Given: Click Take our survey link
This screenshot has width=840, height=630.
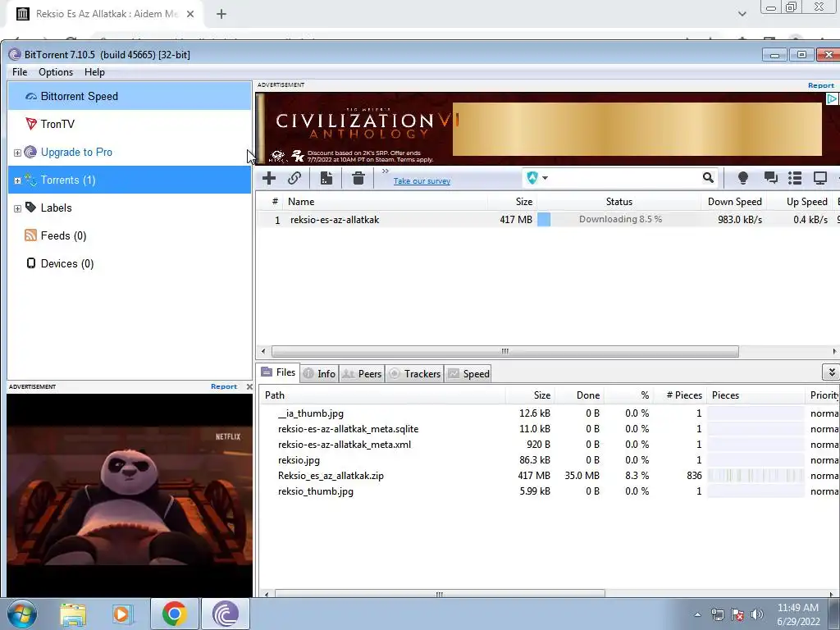Looking at the screenshot, I should [422, 181].
